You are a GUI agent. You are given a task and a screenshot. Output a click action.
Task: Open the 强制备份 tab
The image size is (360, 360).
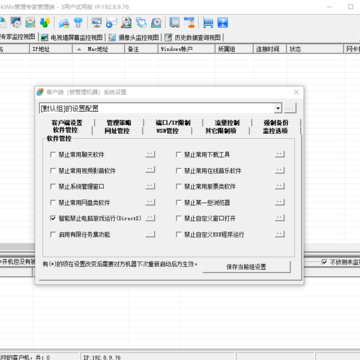tap(276, 123)
